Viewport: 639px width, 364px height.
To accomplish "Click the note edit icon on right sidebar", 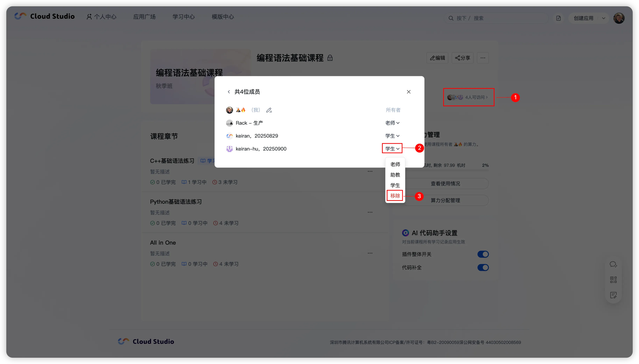I will (613, 295).
